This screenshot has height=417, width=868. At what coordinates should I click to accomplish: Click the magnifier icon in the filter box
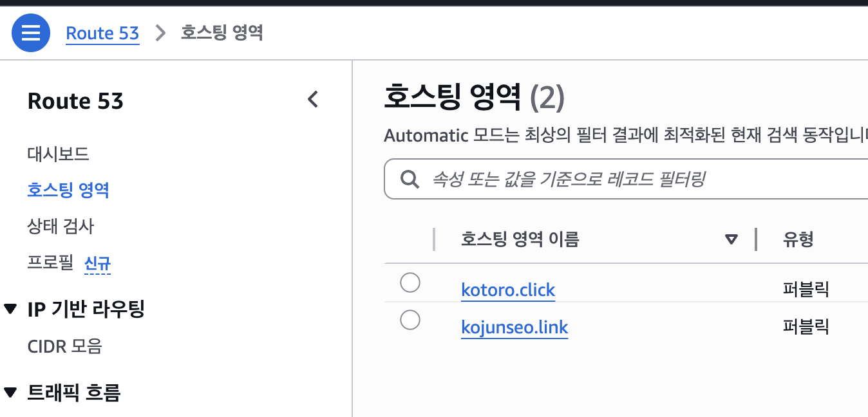410,178
